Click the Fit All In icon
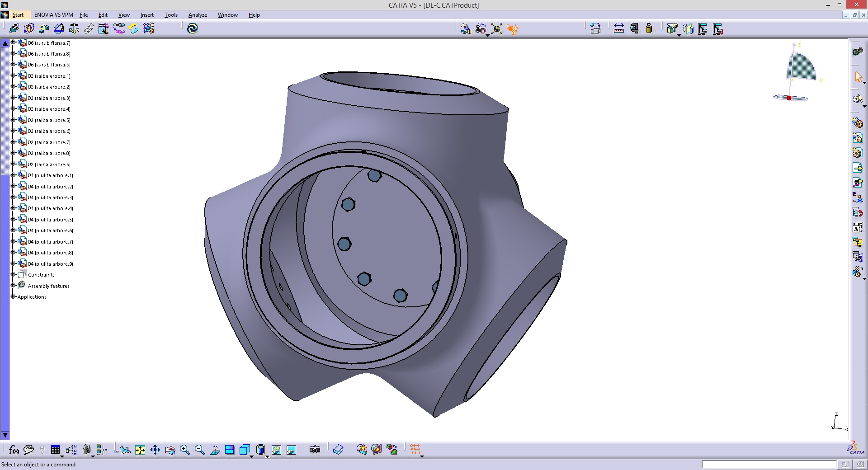868x470 pixels. (x=140, y=450)
